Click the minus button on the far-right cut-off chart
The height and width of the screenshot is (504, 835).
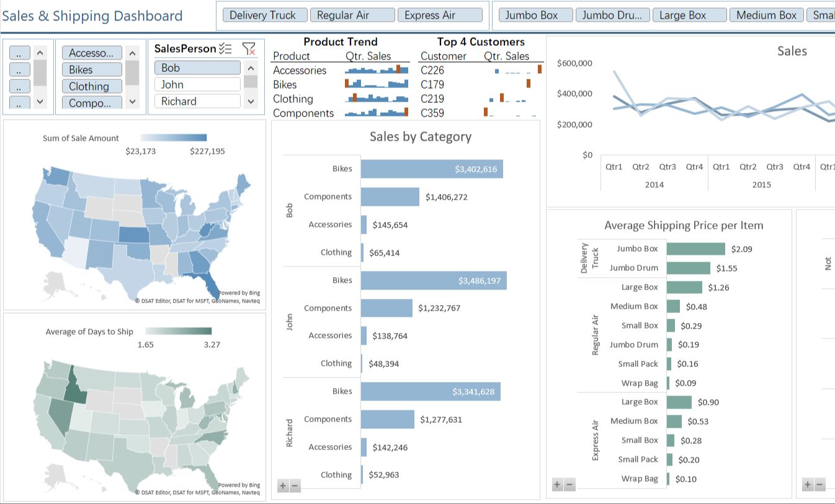(x=820, y=485)
